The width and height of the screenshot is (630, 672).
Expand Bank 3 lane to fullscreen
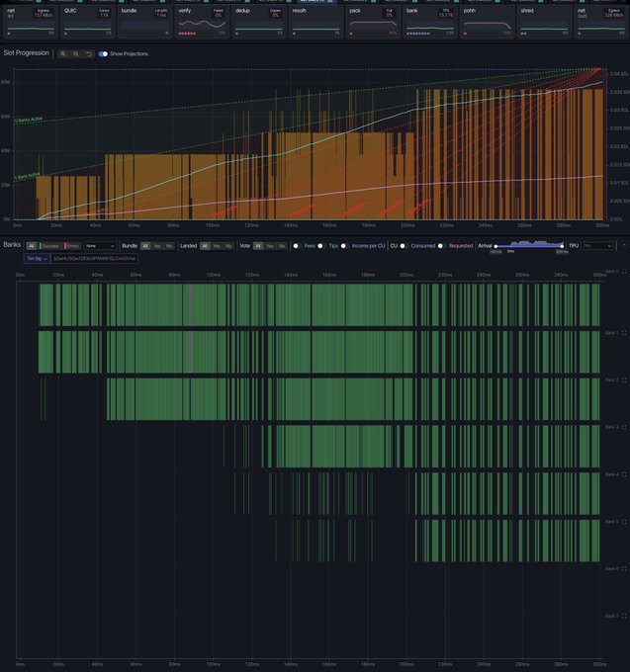pyautogui.click(x=624, y=427)
